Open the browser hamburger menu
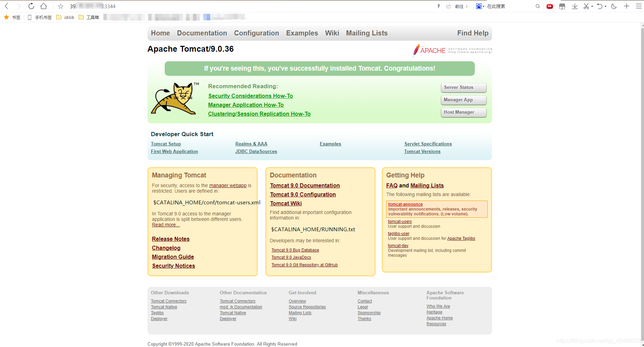Viewport: 644px width, 347px height. coord(638,6)
